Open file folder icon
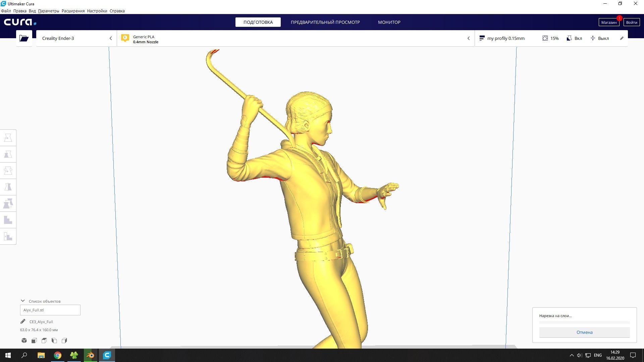Image resolution: width=644 pixels, height=362 pixels. 24,38
